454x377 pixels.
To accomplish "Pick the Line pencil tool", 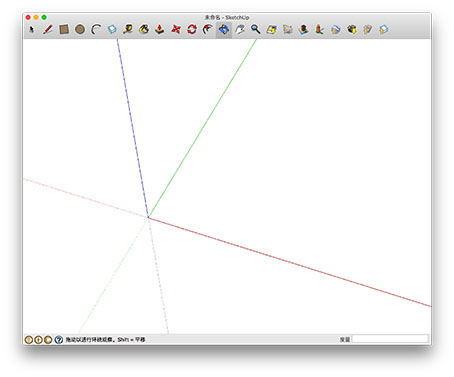I will [48, 30].
